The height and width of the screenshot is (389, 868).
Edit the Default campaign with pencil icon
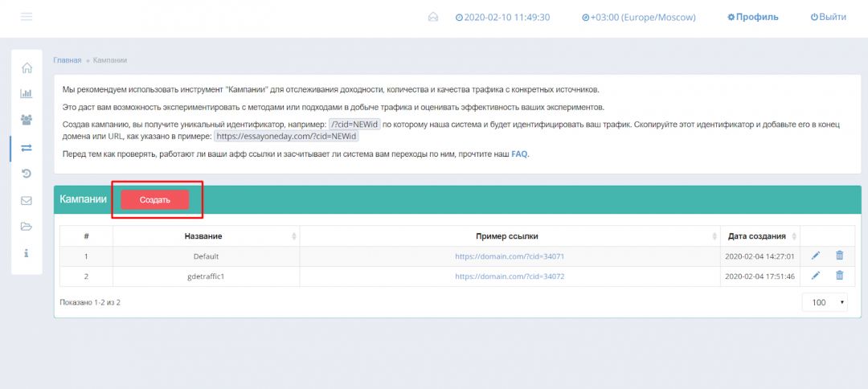click(816, 256)
